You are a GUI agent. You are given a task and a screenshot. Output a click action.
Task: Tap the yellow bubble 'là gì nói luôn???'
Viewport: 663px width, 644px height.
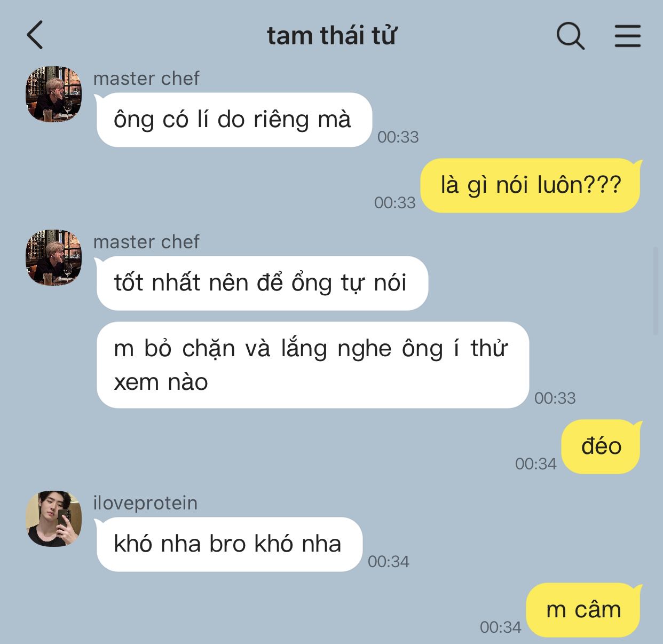tap(531, 185)
